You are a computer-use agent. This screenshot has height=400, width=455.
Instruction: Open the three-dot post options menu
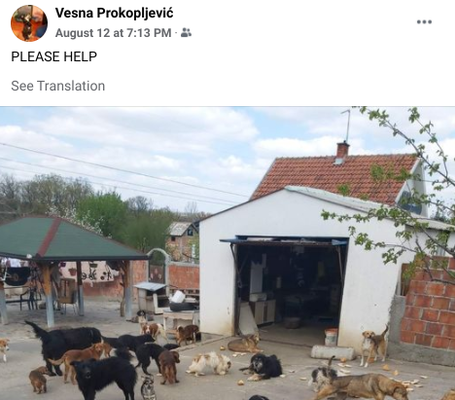point(424,22)
